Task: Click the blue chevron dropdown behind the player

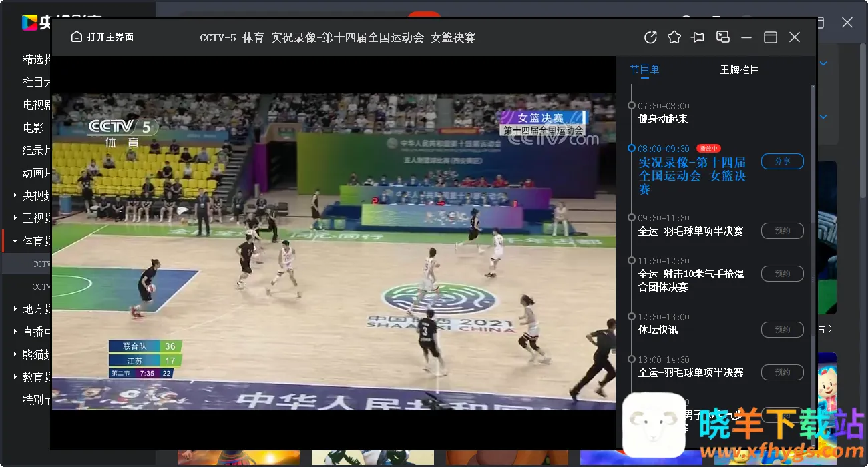Action: [823, 64]
